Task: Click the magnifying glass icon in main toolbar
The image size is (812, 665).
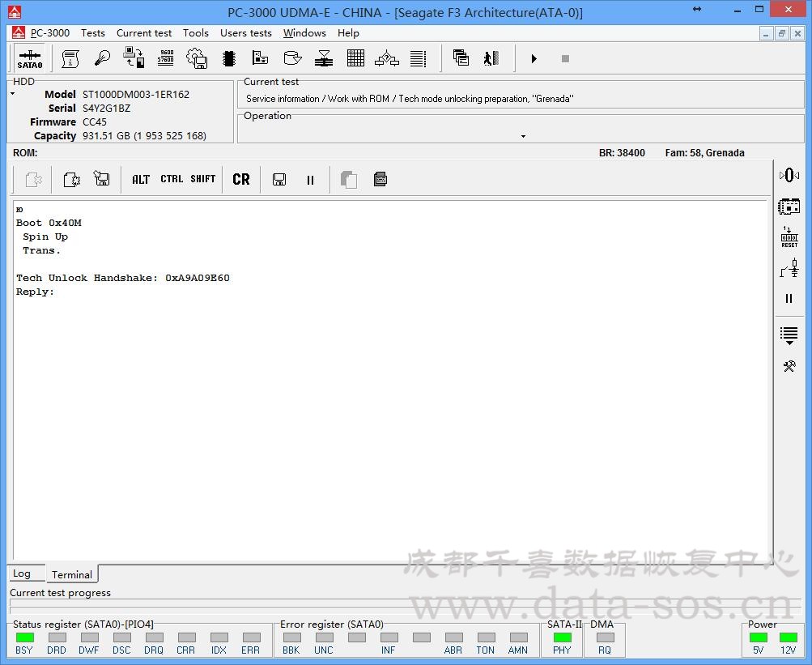Action: 102,58
